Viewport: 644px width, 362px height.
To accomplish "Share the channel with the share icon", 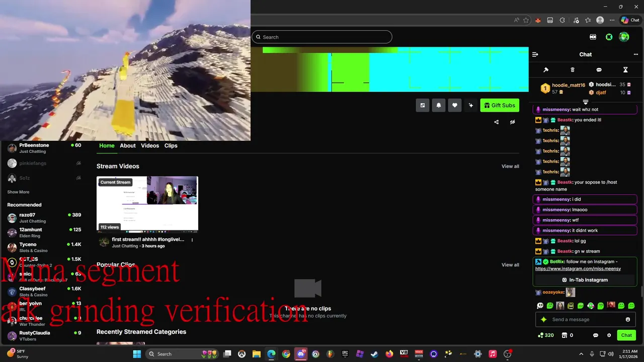I will pos(497,122).
